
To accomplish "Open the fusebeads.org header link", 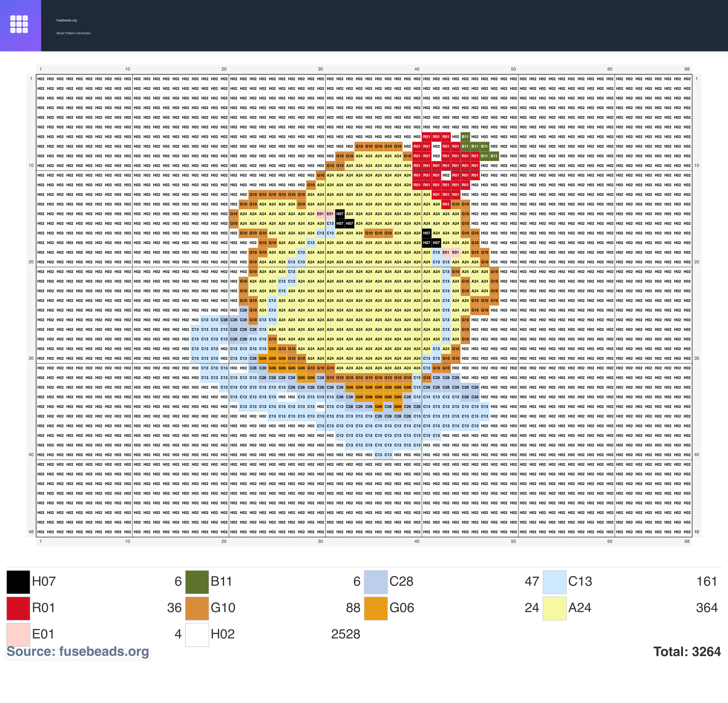I will pyautogui.click(x=67, y=21).
